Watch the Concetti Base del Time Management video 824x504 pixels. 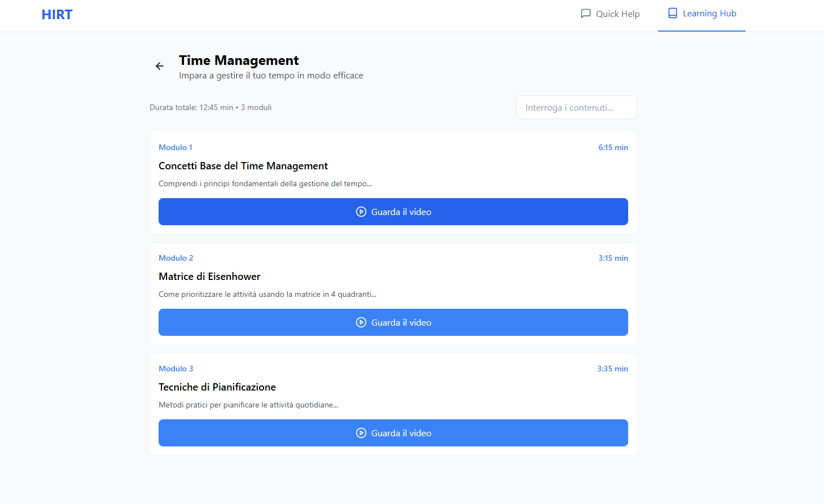pos(393,212)
